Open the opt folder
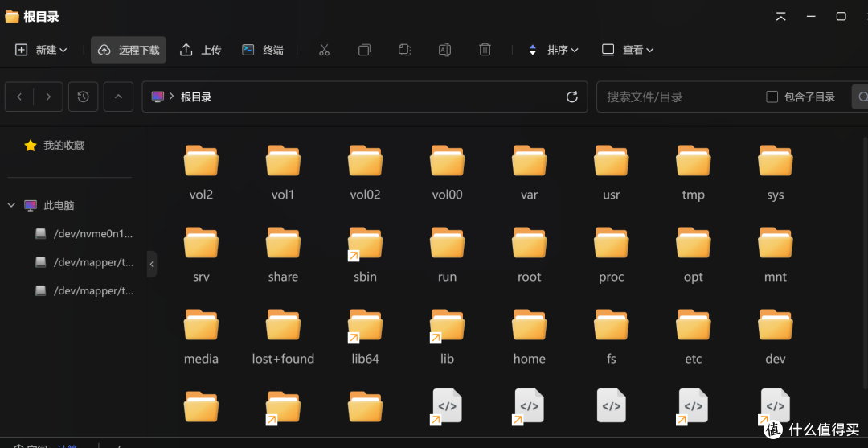This screenshot has height=448, width=868. pos(693,253)
